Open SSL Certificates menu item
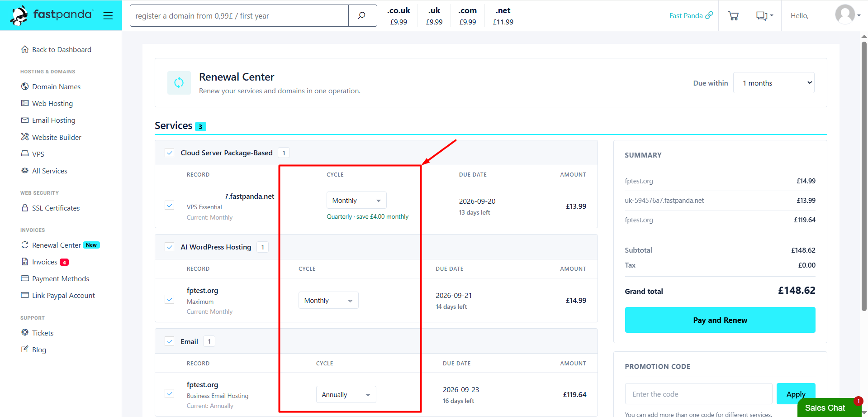This screenshot has height=417, width=868. pos(56,208)
